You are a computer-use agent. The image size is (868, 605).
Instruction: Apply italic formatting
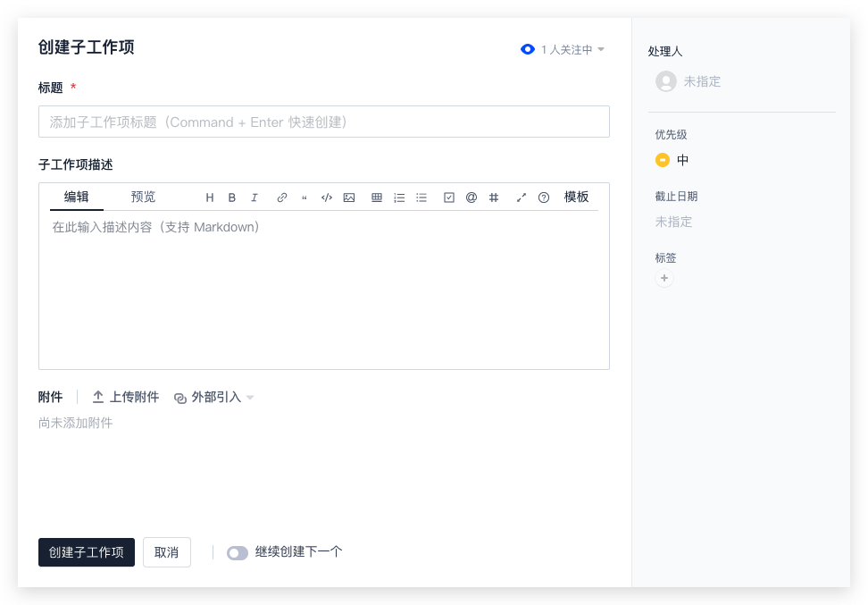(255, 197)
